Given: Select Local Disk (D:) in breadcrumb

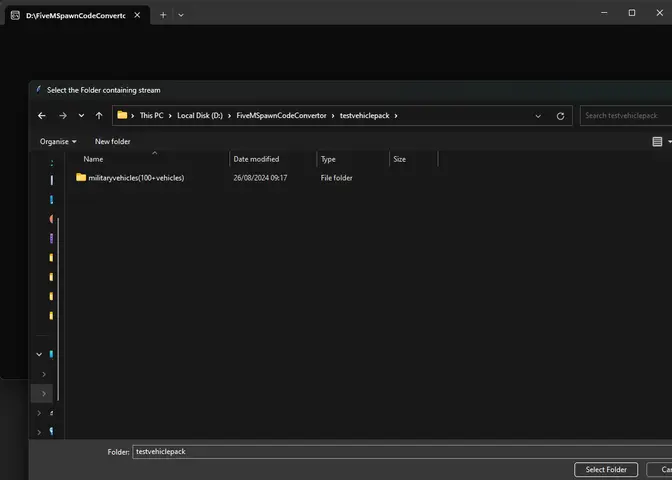Looking at the screenshot, I should click(200, 116).
